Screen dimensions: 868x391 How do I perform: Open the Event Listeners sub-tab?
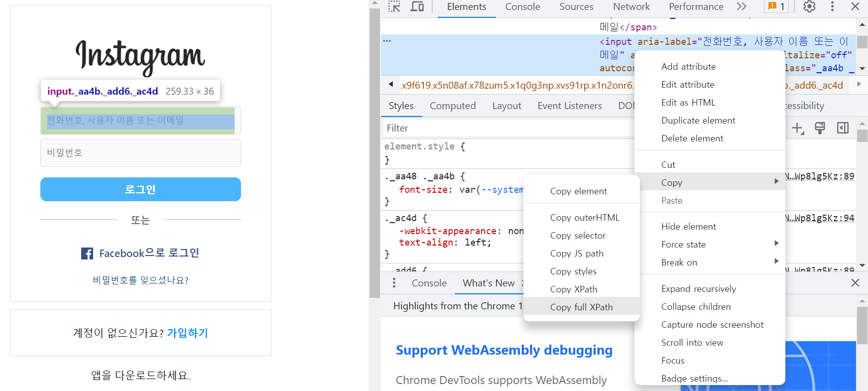pyautogui.click(x=570, y=106)
